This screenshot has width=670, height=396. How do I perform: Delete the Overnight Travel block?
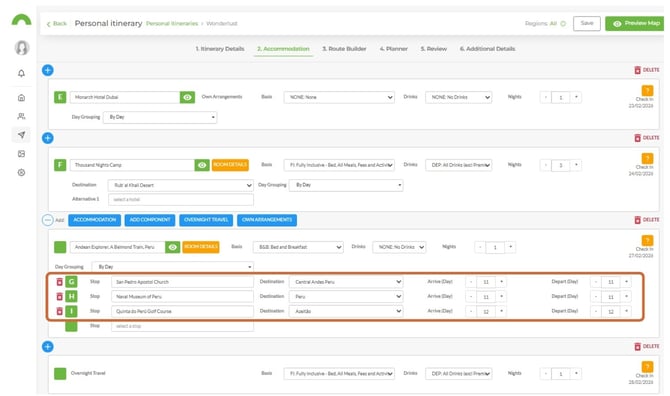click(x=646, y=346)
